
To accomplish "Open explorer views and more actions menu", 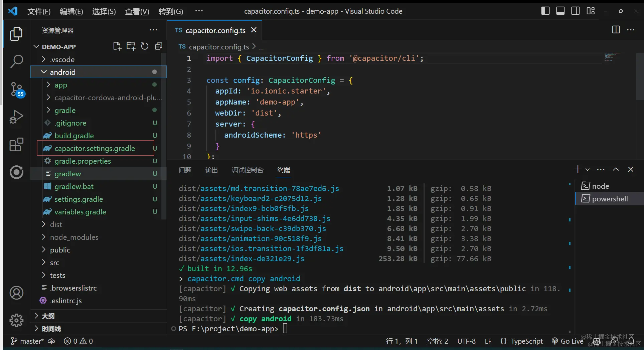I will pyautogui.click(x=153, y=30).
